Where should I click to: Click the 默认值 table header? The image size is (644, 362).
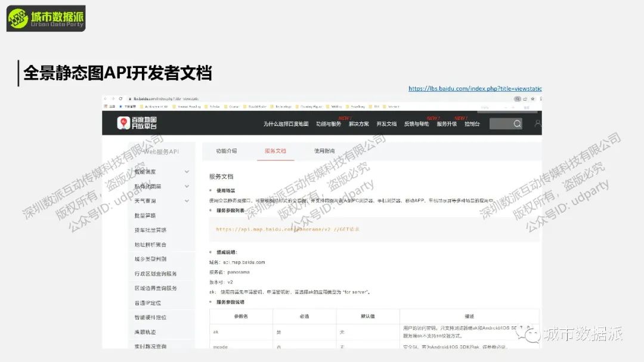click(367, 317)
